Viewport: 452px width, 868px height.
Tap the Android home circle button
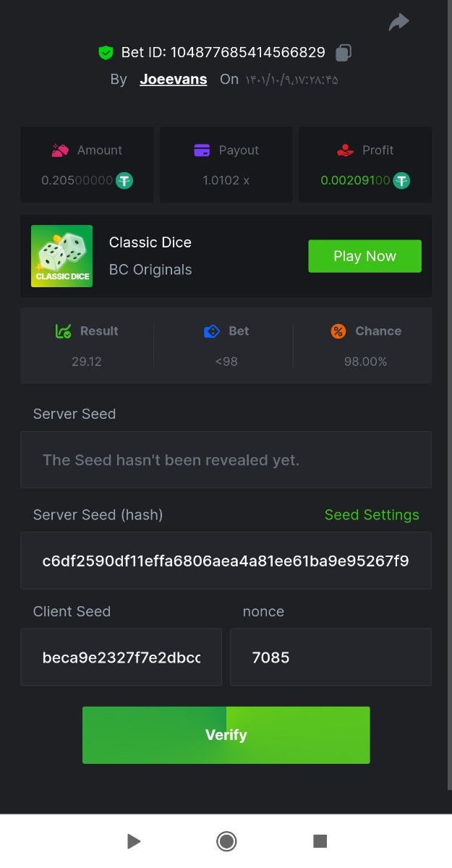click(226, 841)
